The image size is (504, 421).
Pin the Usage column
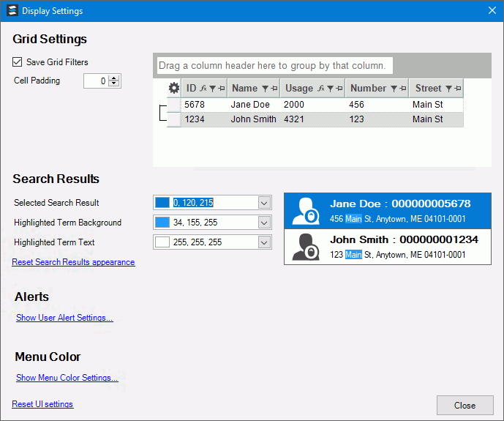[x=339, y=88]
